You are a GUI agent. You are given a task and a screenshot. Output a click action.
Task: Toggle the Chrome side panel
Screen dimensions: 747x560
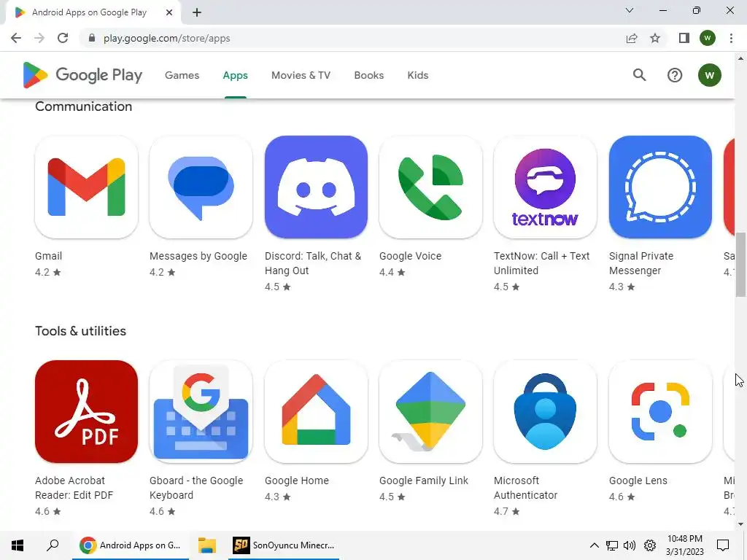684,38
